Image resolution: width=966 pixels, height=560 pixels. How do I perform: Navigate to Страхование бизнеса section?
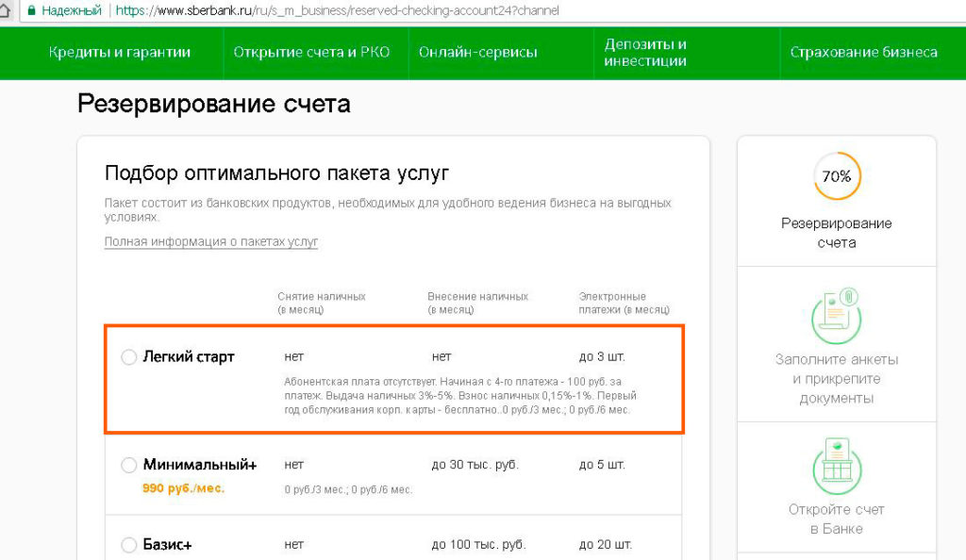coord(863,53)
